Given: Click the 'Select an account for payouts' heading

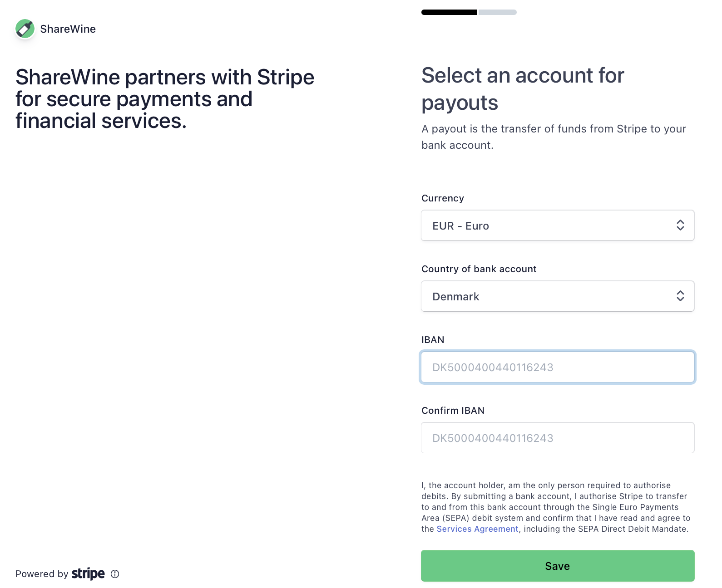Looking at the screenshot, I should (x=523, y=89).
